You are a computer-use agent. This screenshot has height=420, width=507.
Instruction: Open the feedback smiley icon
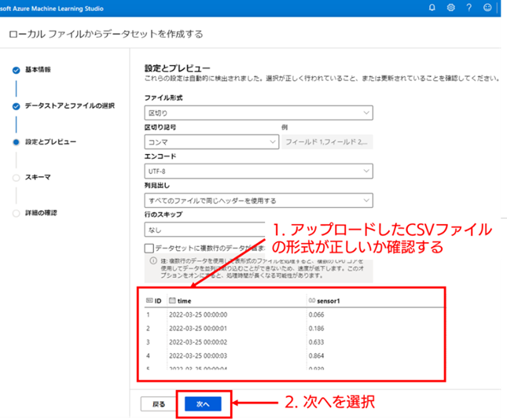point(487,7)
